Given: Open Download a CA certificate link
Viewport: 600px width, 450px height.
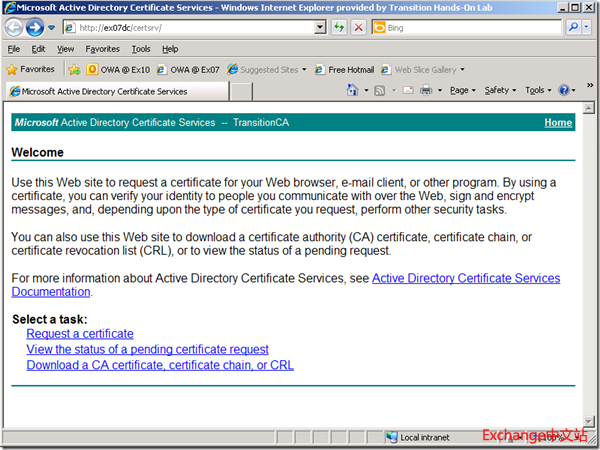Looking at the screenshot, I should click(x=160, y=365).
